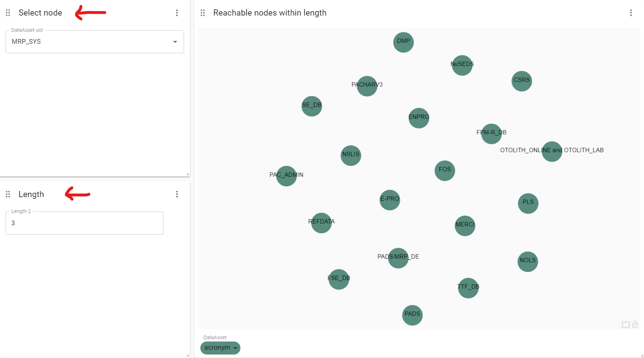This screenshot has width=644, height=358.
Task: Select the E-PRO node
Action: click(390, 200)
